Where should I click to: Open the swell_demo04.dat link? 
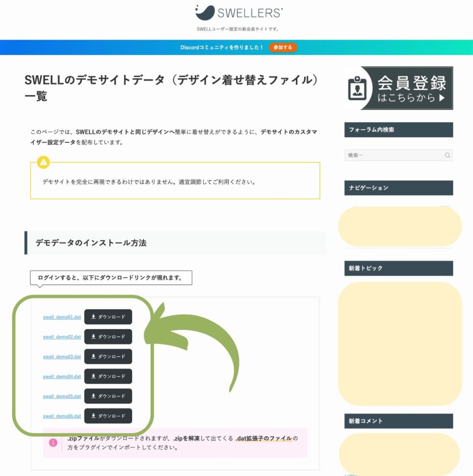(61, 377)
